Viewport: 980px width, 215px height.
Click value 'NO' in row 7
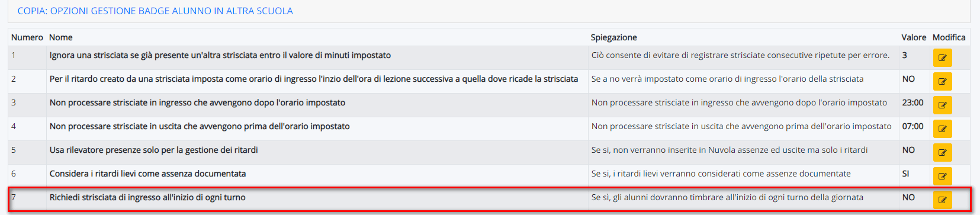click(908, 197)
